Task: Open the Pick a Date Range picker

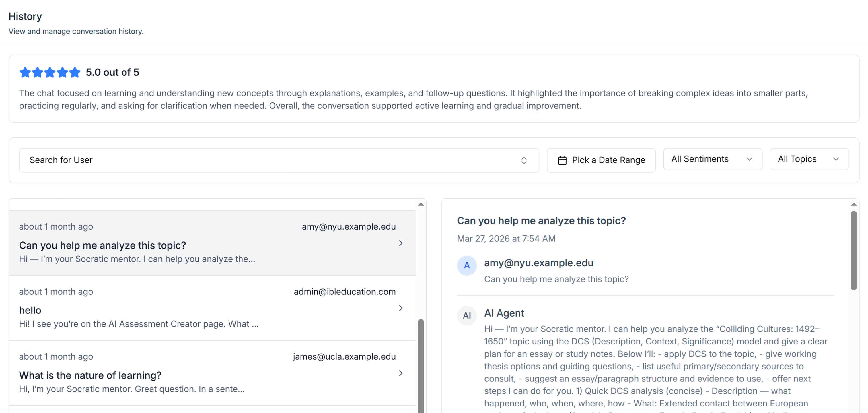Action: tap(601, 160)
